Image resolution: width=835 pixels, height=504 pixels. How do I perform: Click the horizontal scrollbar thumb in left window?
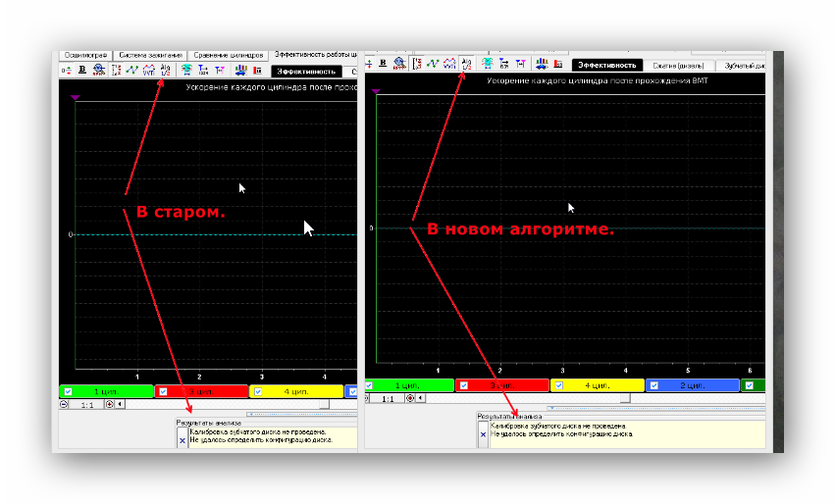325,405
